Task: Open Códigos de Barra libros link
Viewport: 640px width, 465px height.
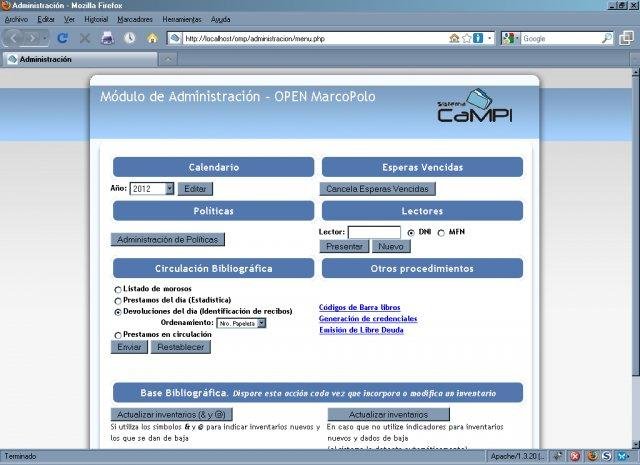Action: pos(360,307)
